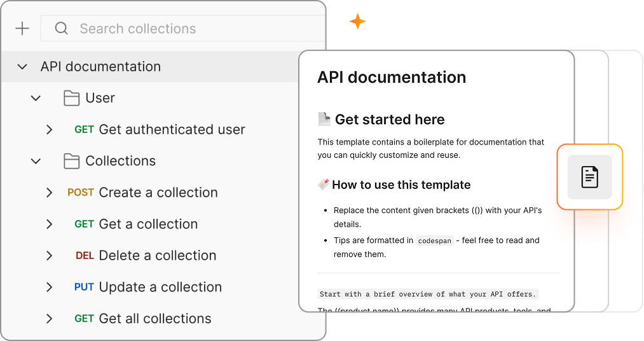Click the 'Start with a brief overview' code line
The image size is (644, 341).
click(x=428, y=294)
